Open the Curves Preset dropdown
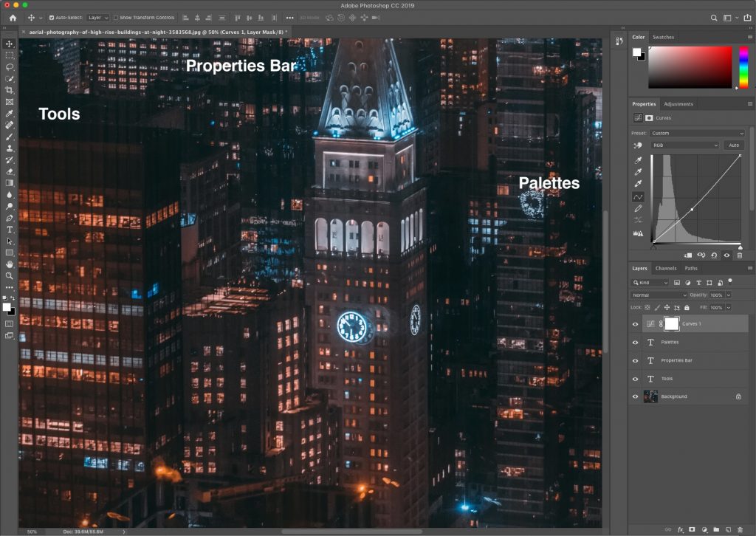Viewport: 756px width, 536px height. (x=697, y=133)
